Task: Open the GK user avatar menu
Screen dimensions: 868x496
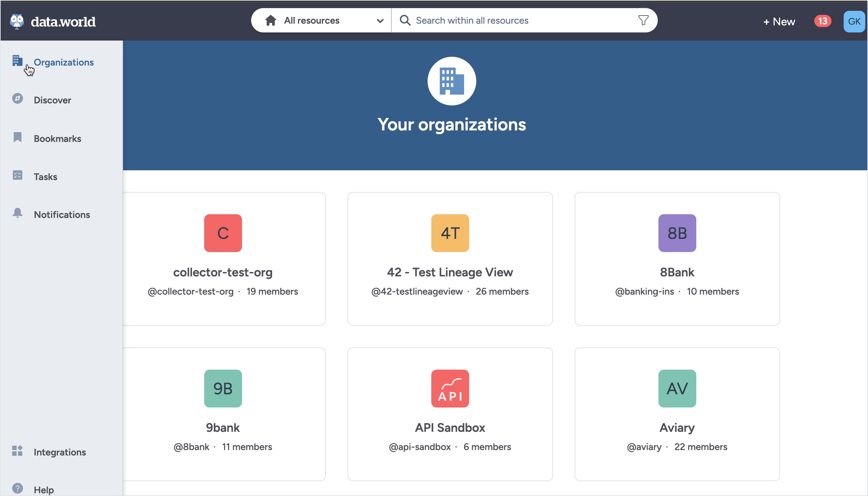Action: [x=854, y=22]
